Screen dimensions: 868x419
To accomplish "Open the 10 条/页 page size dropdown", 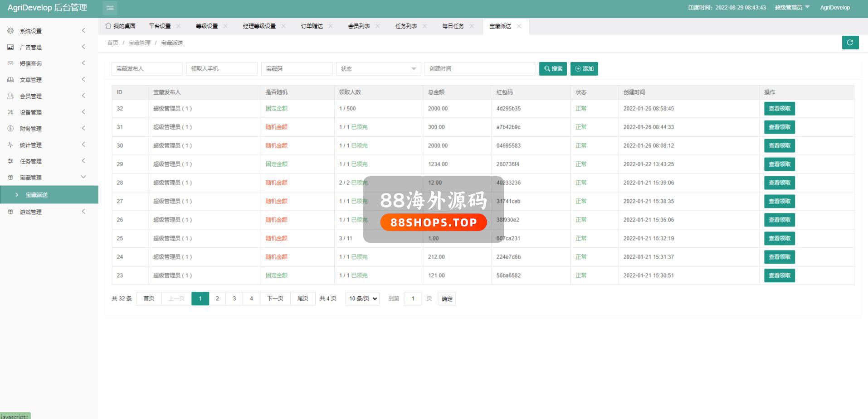I will [362, 299].
